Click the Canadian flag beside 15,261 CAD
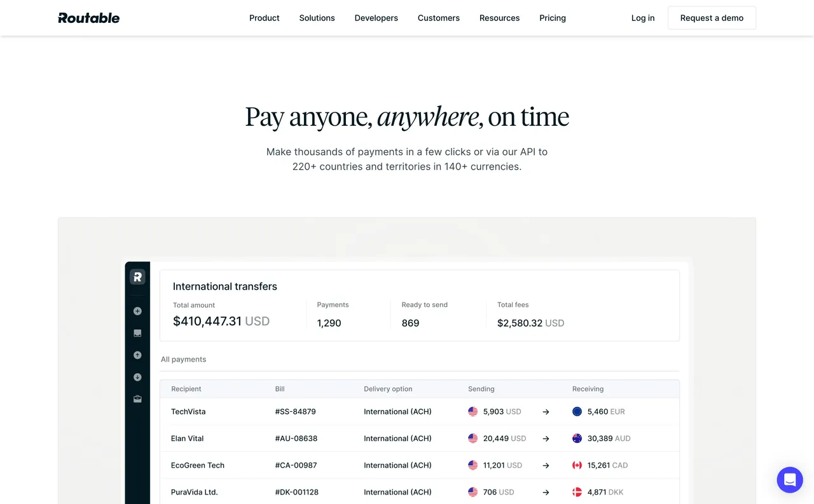 [x=577, y=465]
